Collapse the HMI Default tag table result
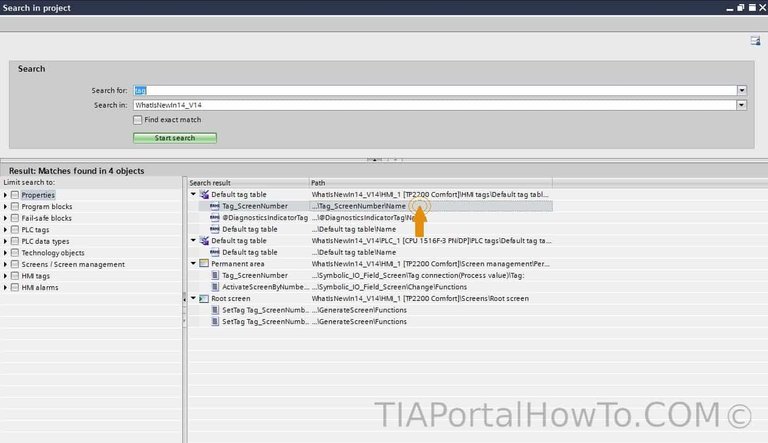 click(x=193, y=194)
